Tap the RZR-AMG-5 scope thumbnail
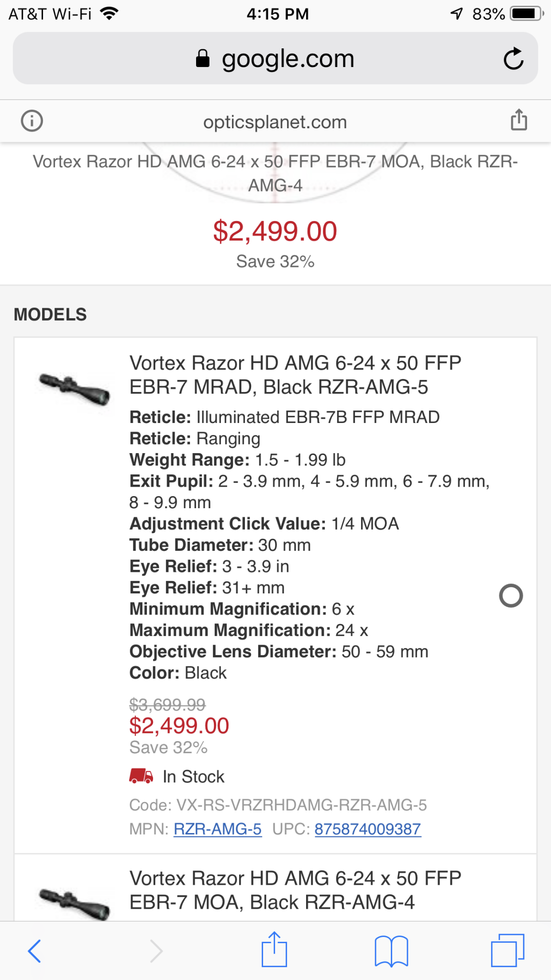Viewport: 551px width, 980px height. (75, 389)
